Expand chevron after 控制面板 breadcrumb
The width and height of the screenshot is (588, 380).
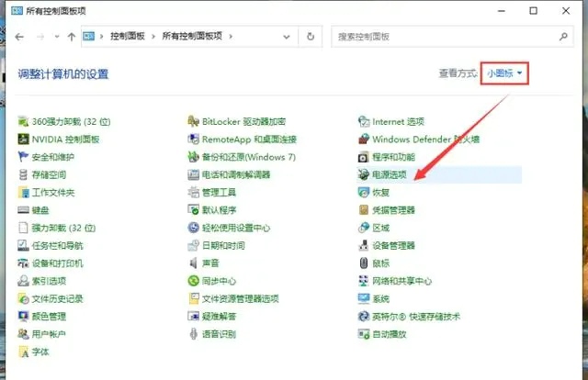[x=153, y=37]
